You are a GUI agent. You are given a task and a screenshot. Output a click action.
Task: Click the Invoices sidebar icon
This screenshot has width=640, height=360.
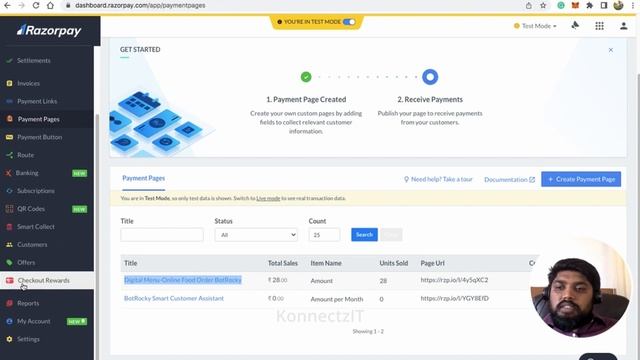tap(9, 83)
